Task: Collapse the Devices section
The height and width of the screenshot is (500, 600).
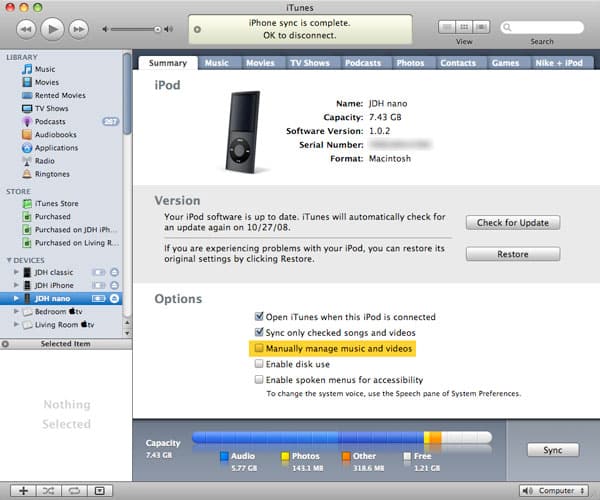Action: 9,260
